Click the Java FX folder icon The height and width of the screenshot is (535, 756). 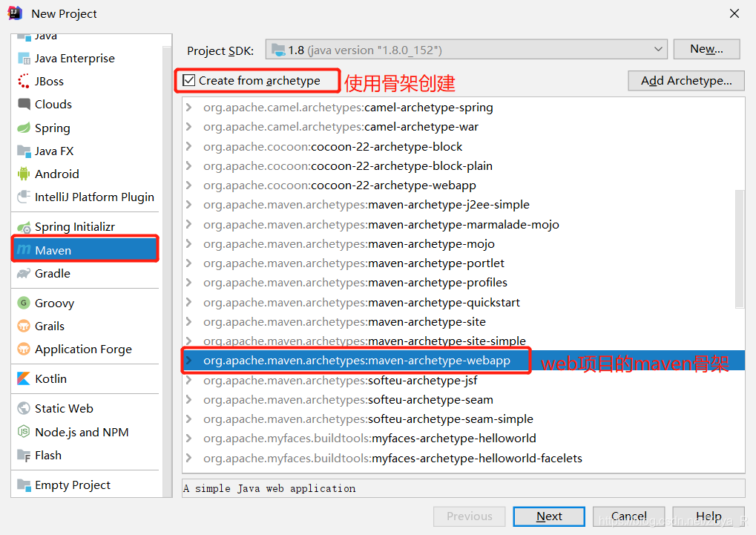(24, 151)
